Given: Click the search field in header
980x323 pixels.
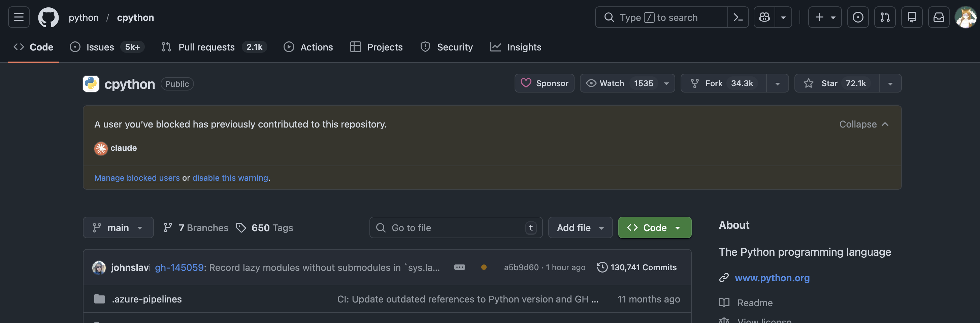Looking at the screenshot, I should pyautogui.click(x=661, y=17).
